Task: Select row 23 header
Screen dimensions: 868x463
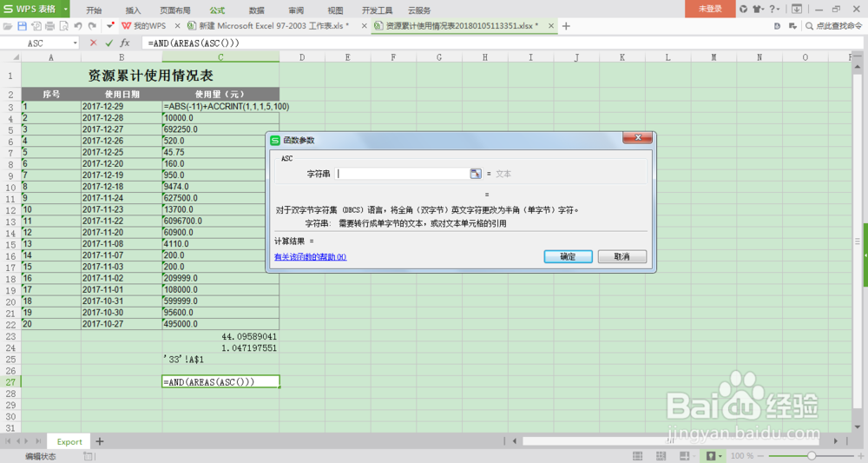Action: point(10,336)
